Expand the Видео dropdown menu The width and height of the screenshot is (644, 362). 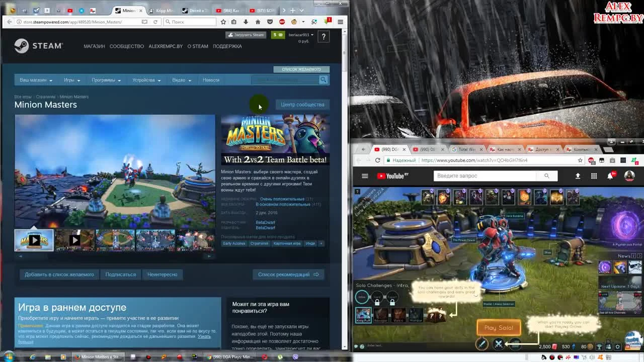tap(181, 80)
